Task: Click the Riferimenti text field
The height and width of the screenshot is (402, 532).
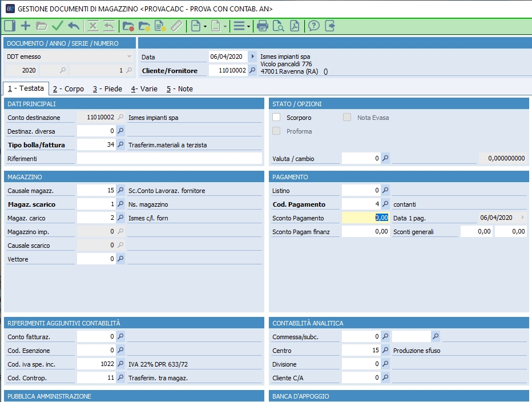Action: pos(170,159)
